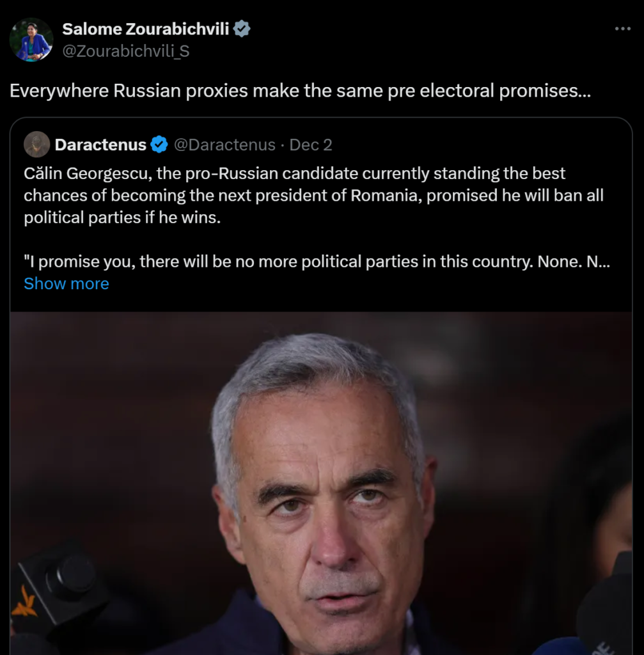Expand quoted post with Show more
This screenshot has height=655, width=644.
pos(66,283)
